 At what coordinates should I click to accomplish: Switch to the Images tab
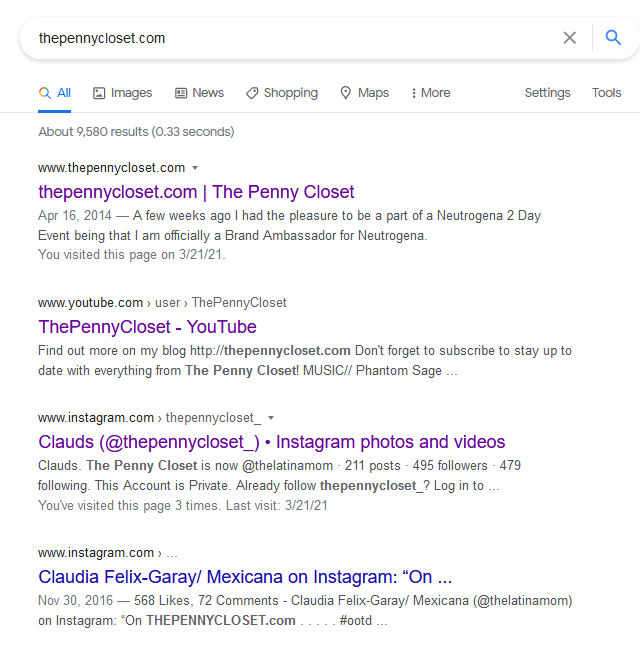(x=122, y=93)
